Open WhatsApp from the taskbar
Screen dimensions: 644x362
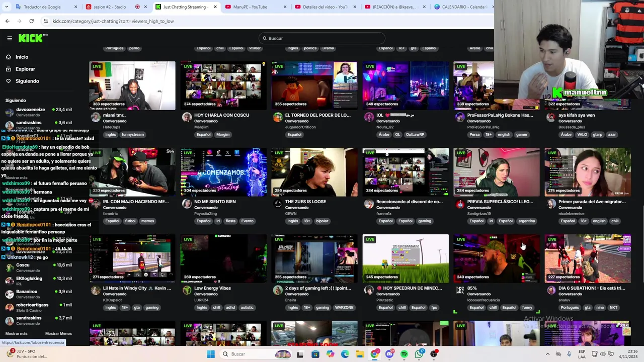pos(419,354)
